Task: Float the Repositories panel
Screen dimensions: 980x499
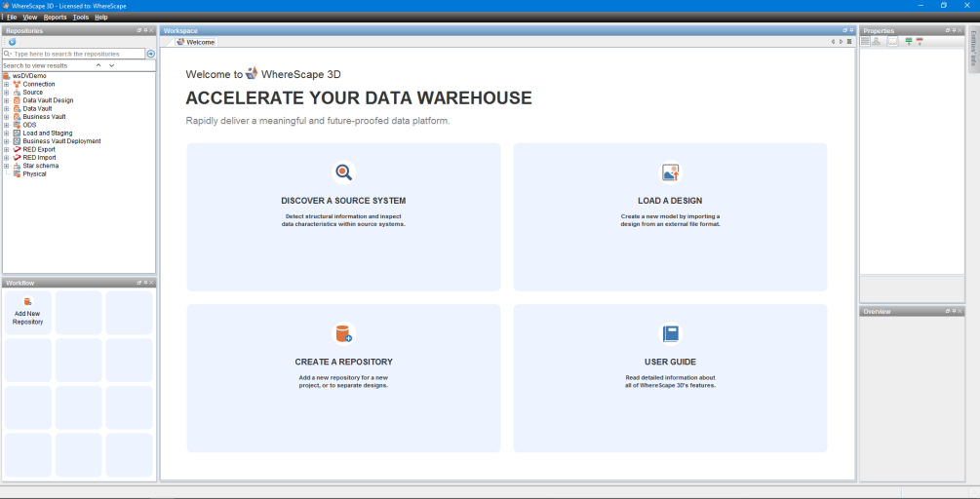Action: [139, 30]
